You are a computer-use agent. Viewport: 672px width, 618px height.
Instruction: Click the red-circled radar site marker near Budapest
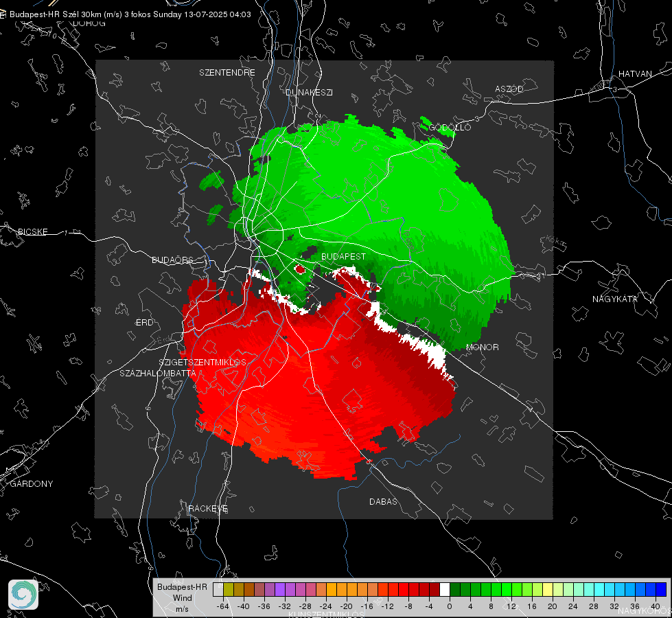(299, 269)
